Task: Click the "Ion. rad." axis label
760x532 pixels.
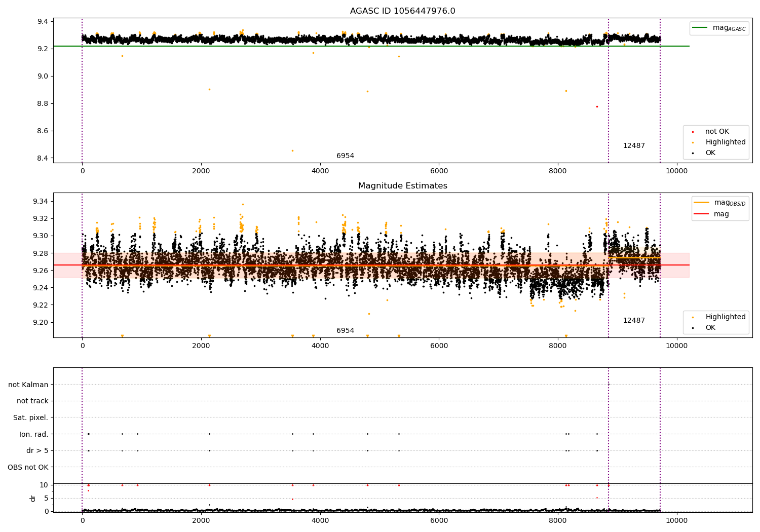Action: click(34, 434)
